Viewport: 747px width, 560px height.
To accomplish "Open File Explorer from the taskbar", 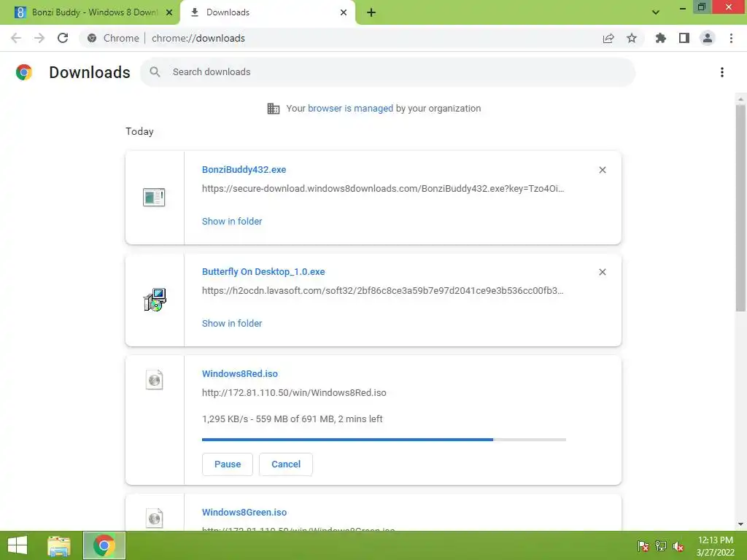I will (x=59, y=545).
